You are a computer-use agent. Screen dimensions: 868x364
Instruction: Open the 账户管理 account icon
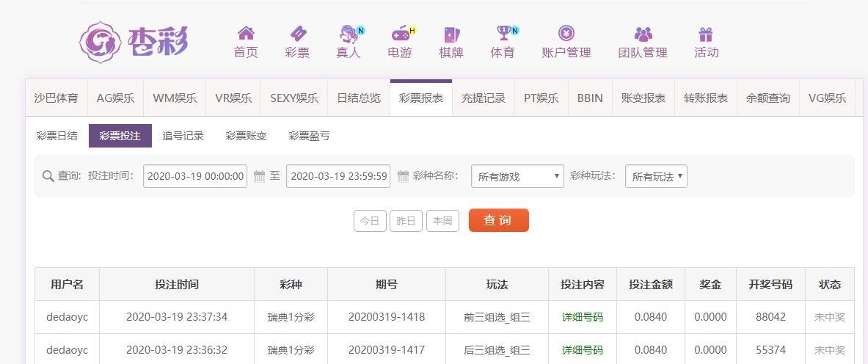(x=566, y=34)
